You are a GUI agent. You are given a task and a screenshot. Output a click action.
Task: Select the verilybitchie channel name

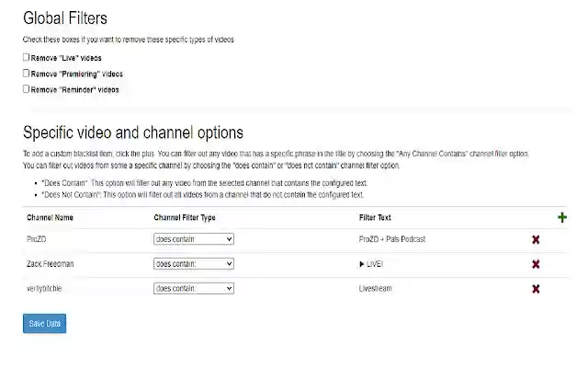click(x=44, y=288)
